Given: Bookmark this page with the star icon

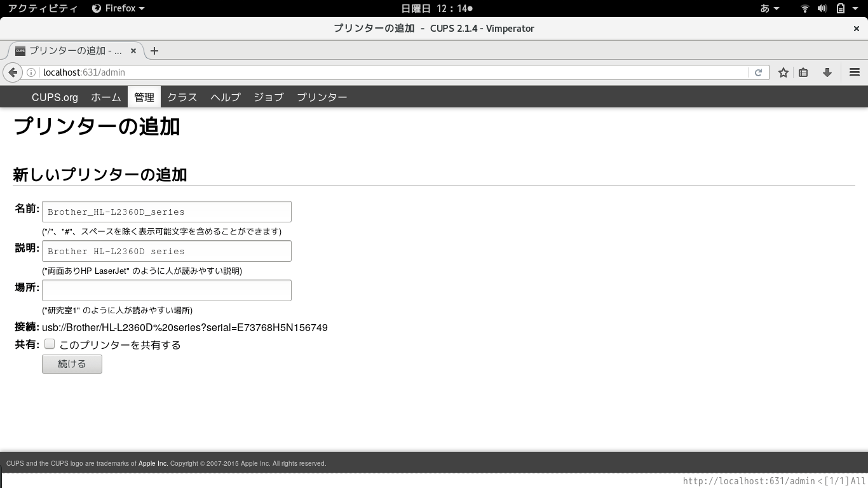Looking at the screenshot, I should click(783, 72).
